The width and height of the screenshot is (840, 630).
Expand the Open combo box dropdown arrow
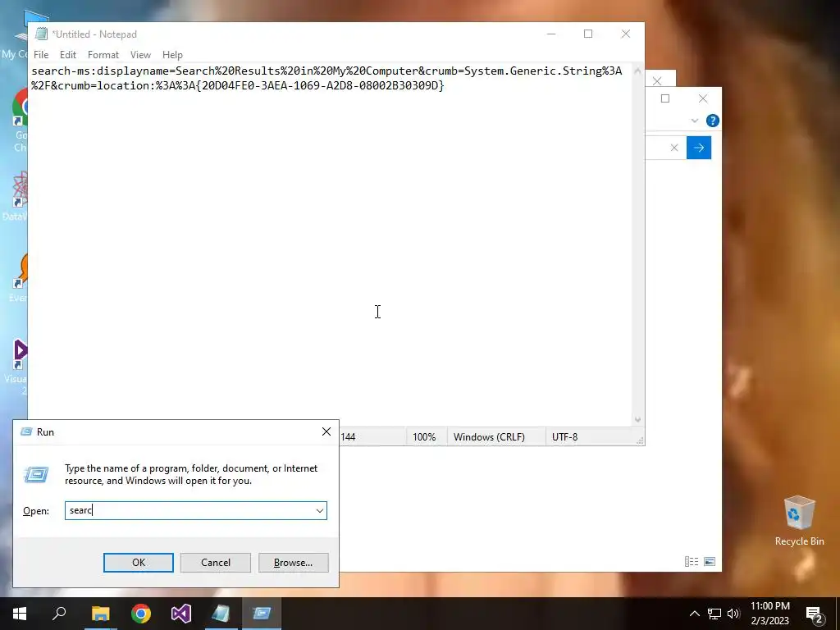[x=320, y=510]
